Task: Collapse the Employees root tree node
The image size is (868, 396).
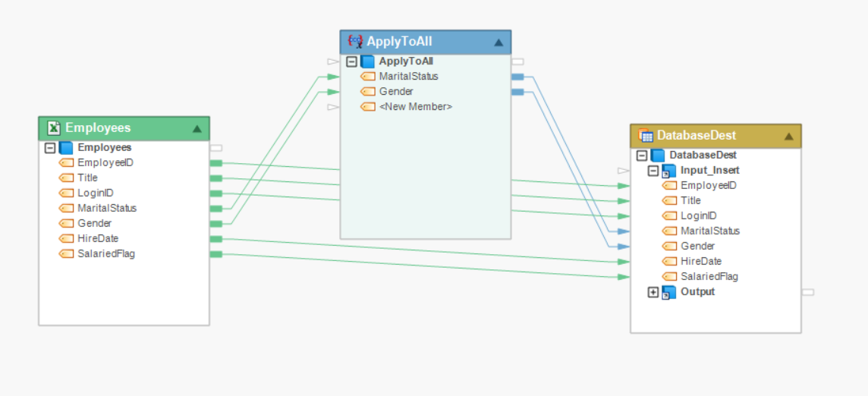Action: (x=50, y=148)
